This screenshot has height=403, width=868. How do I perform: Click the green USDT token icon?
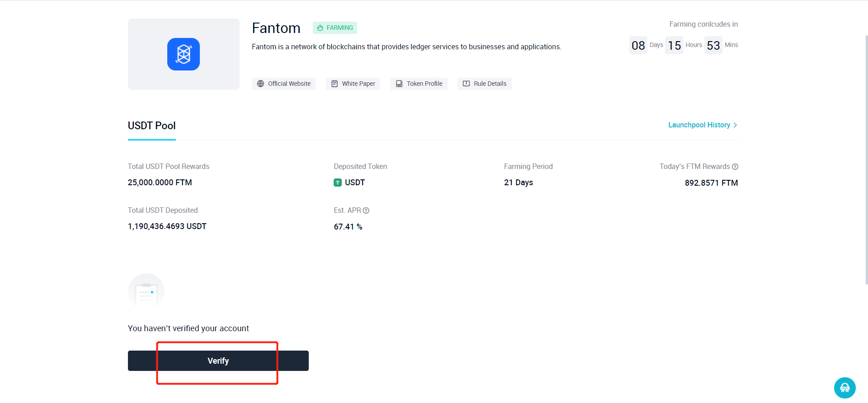pyautogui.click(x=338, y=183)
